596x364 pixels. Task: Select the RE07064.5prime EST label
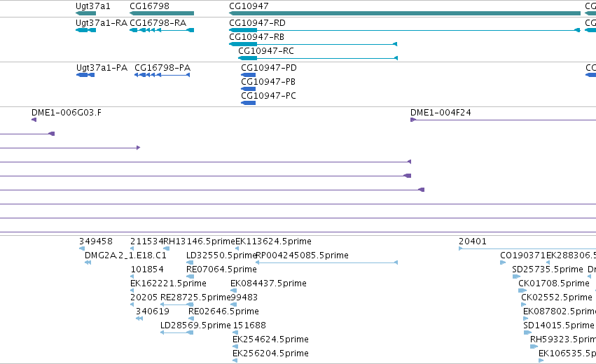pos(221,269)
